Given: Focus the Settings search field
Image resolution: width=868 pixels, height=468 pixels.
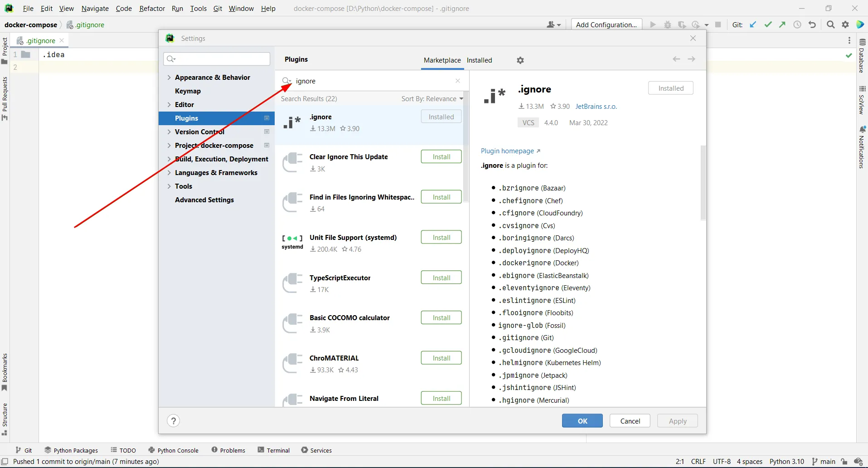Looking at the screenshot, I should pyautogui.click(x=217, y=59).
